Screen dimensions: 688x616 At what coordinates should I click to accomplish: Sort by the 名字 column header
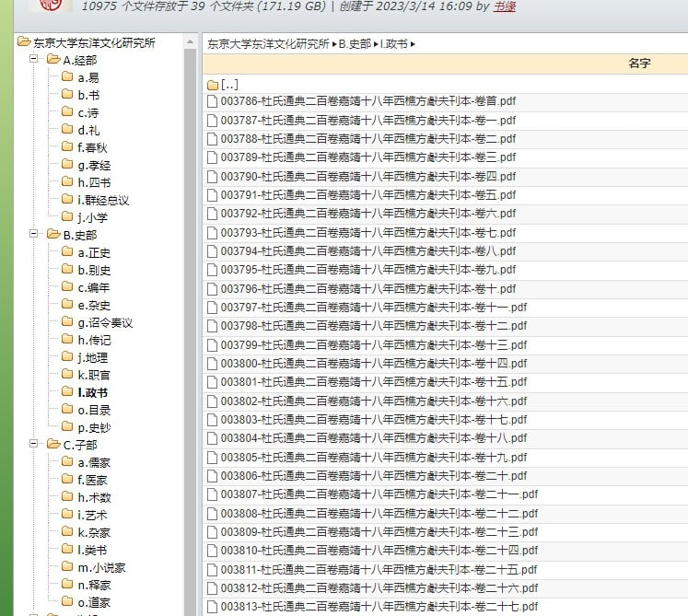click(x=639, y=64)
